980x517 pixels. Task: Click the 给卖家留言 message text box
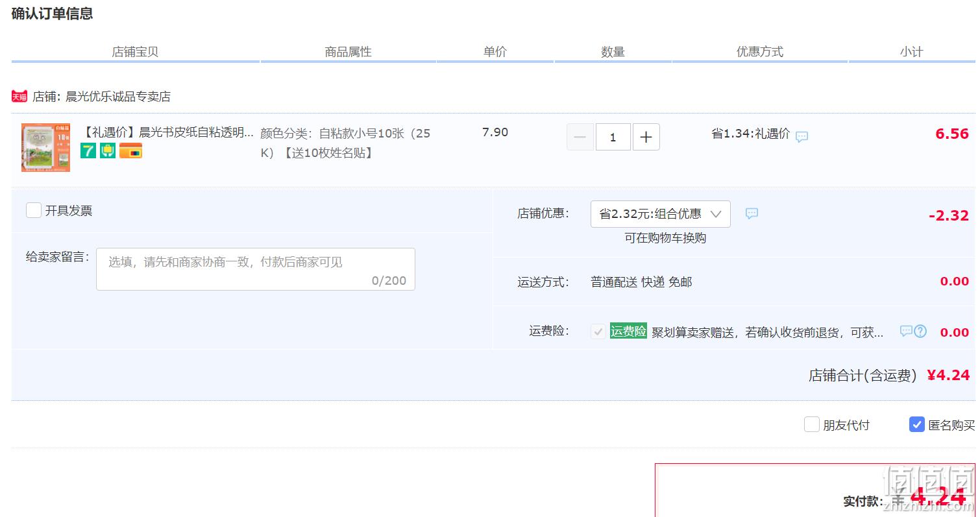[x=256, y=269]
